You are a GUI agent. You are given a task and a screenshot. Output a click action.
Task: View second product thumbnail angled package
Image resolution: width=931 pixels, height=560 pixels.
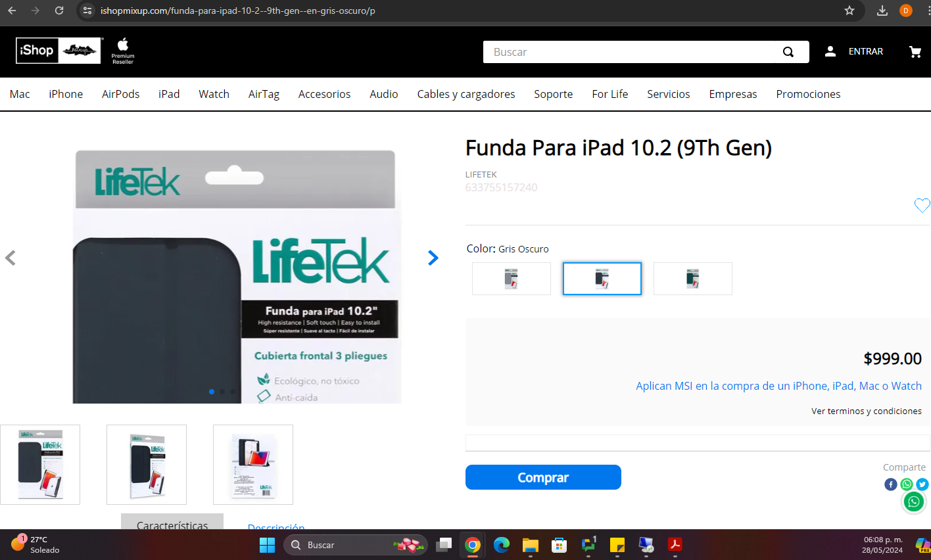click(147, 465)
